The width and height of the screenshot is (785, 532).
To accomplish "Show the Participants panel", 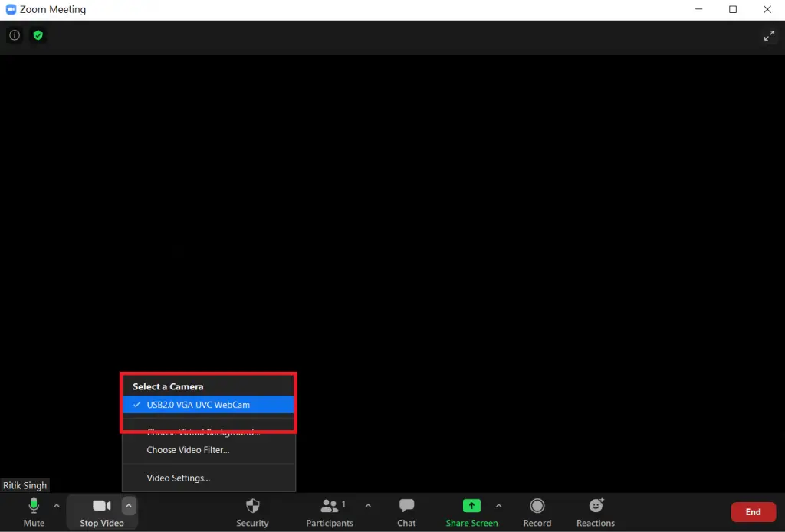I will 329,512.
